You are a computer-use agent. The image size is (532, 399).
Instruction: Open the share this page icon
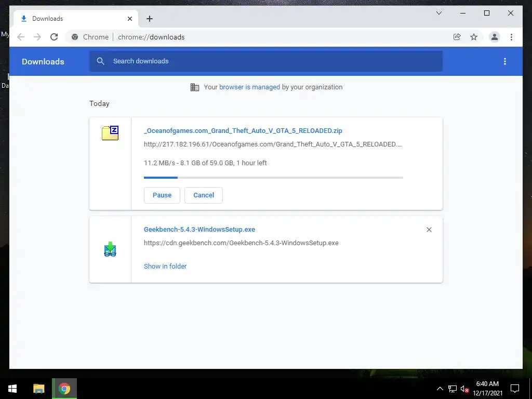coord(457,37)
